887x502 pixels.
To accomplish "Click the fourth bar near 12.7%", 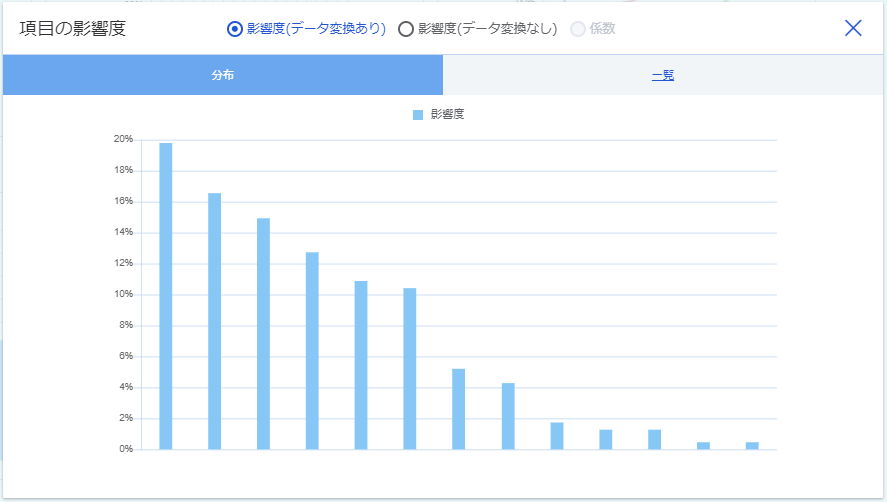I will 312,351.
